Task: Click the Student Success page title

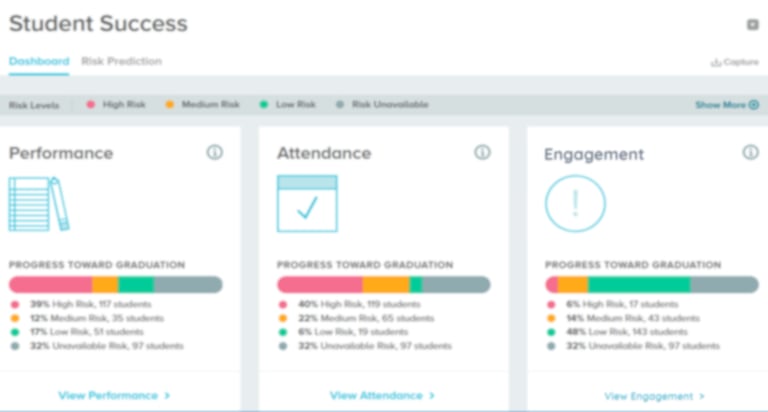Action: (98, 24)
